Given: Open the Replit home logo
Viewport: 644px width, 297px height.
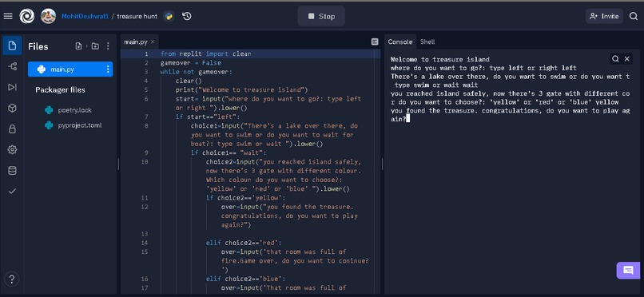Looking at the screenshot, I should [x=26, y=17].
